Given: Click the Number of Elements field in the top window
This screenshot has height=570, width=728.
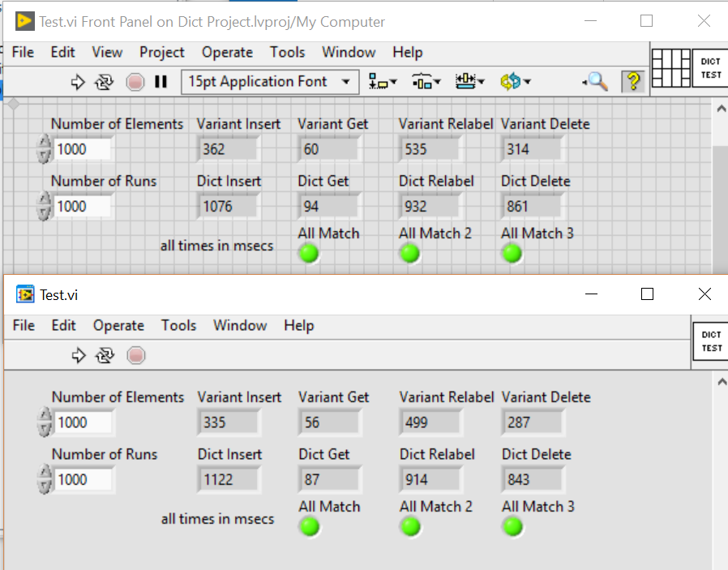Looking at the screenshot, I should click(82, 149).
